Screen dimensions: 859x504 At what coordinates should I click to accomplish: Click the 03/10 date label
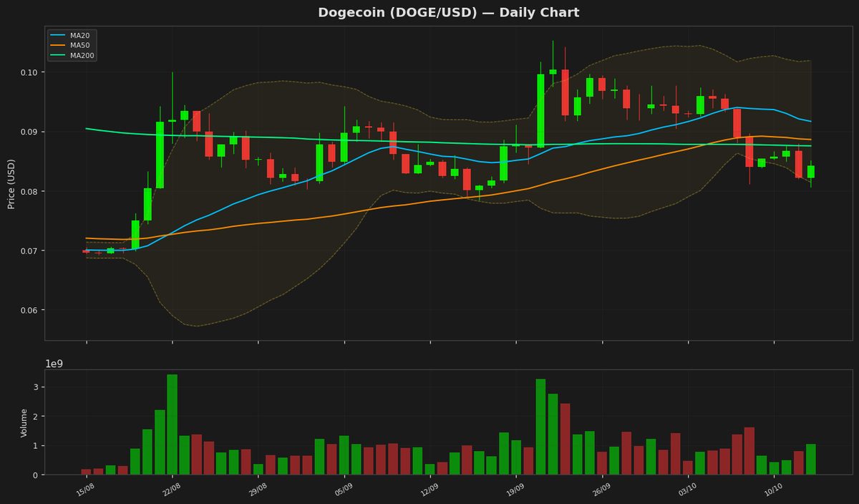point(686,489)
